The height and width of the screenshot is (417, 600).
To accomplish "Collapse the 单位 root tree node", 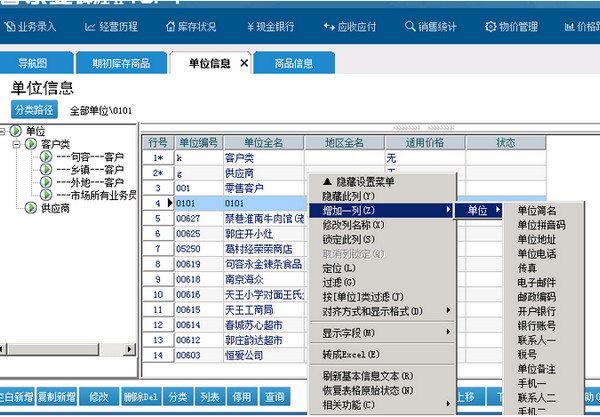I will 5,131.
